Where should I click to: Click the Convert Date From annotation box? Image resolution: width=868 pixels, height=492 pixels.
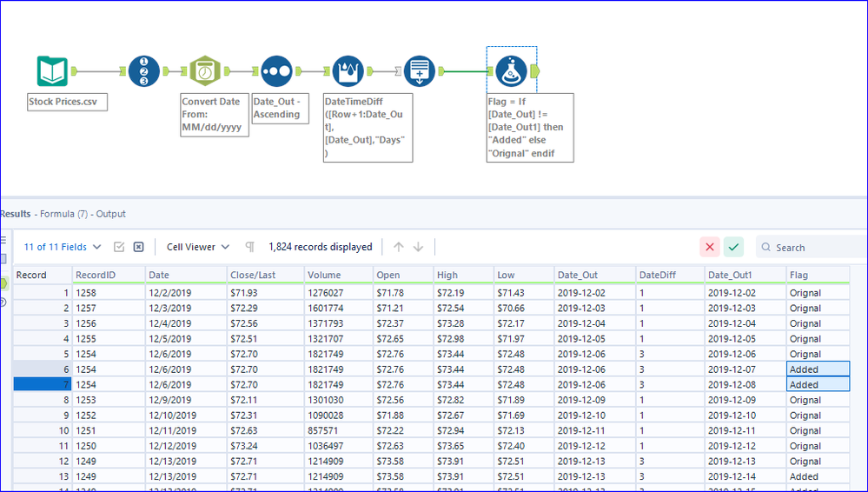(x=215, y=115)
